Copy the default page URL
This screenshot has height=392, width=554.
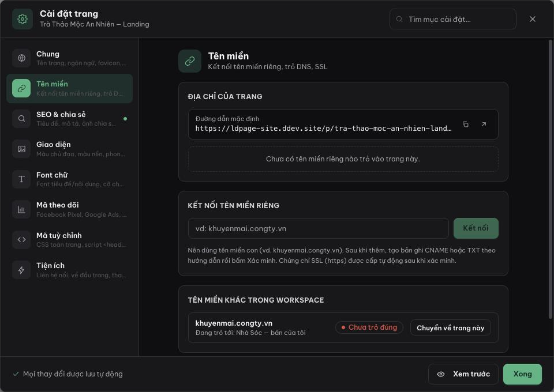coord(466,124)
